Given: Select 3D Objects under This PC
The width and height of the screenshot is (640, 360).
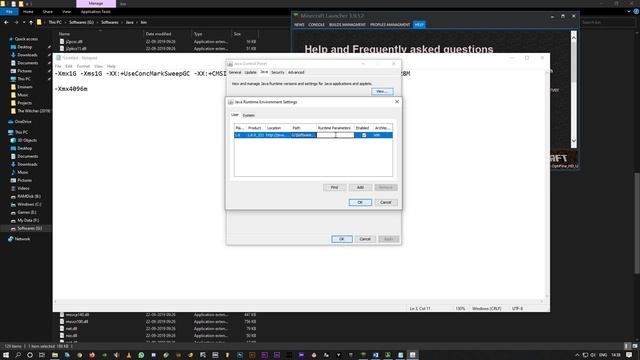Looking at the screenshot, I should point(27,140).
